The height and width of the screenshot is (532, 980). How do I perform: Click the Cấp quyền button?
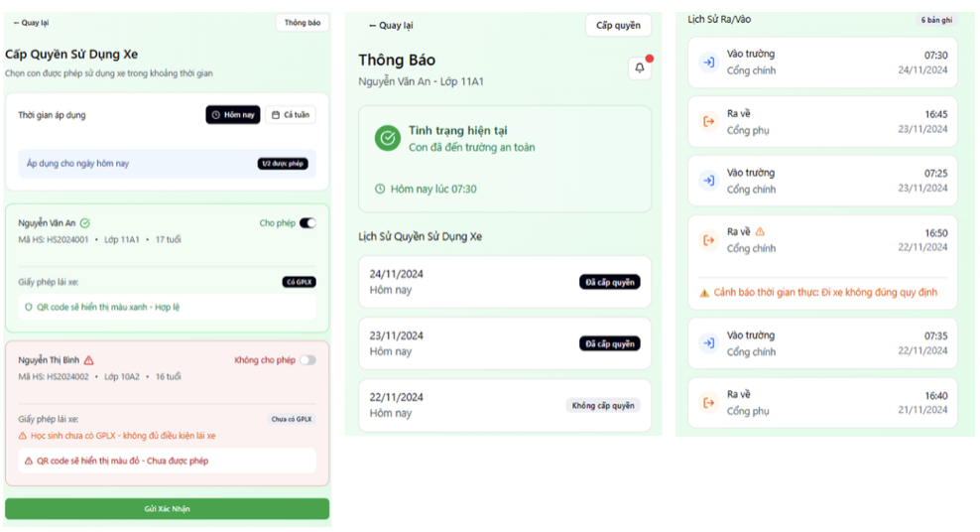[x=618, y=26]
